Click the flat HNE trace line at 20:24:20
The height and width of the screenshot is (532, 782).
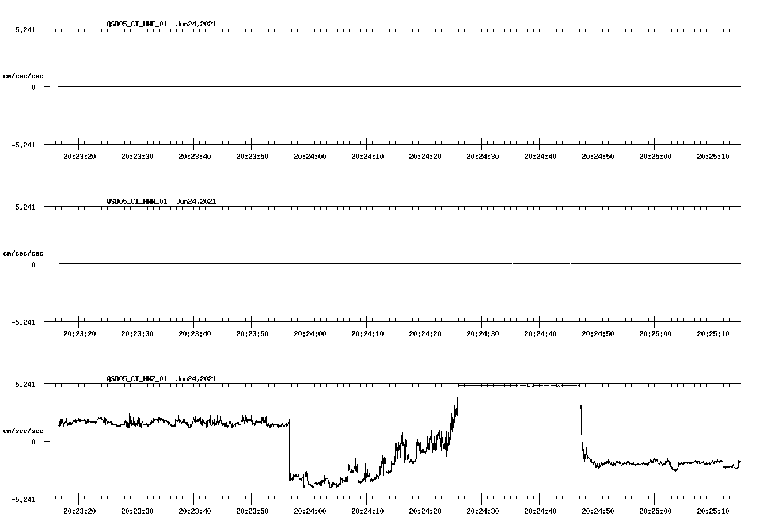424,86
